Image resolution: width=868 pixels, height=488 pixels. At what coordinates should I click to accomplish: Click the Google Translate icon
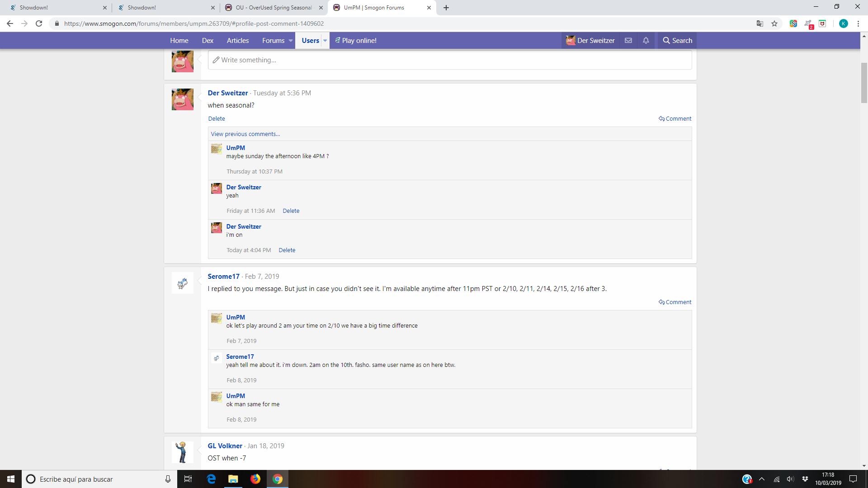pyautogui.click(x=760, y=23)
